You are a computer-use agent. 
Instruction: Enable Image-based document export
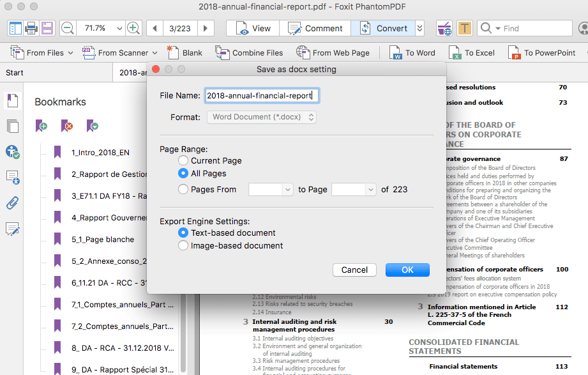182,245
